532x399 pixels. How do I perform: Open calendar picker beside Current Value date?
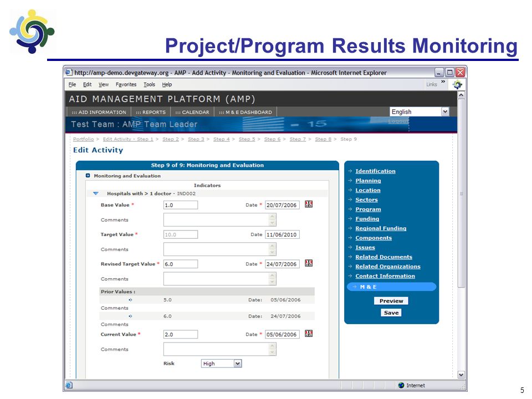[x=309, y=334]
